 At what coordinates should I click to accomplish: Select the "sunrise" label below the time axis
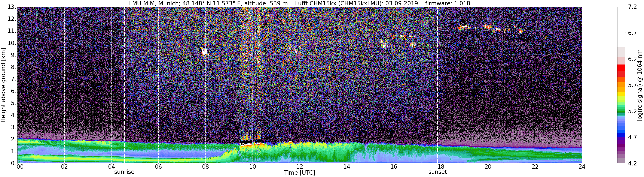[124, 172]
